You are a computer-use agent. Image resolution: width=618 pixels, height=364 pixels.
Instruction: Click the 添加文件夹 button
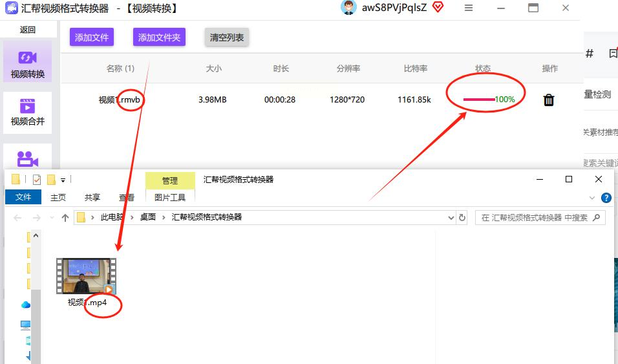click(159, 37)
